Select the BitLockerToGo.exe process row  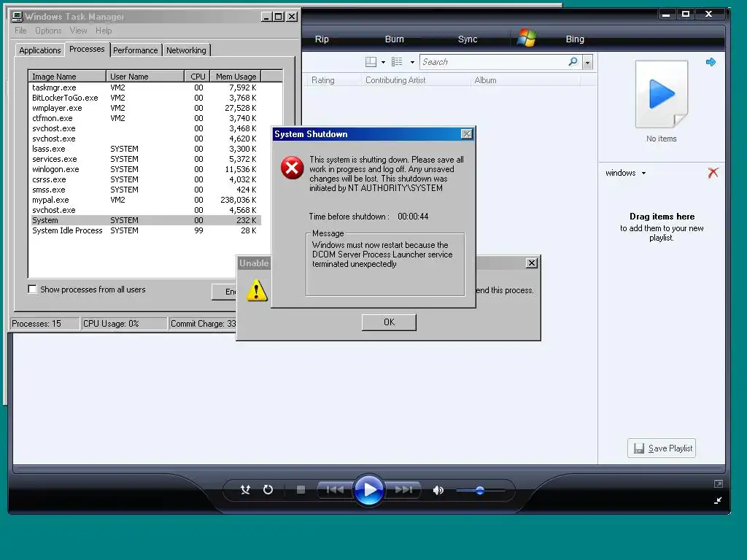coord(145,98)
